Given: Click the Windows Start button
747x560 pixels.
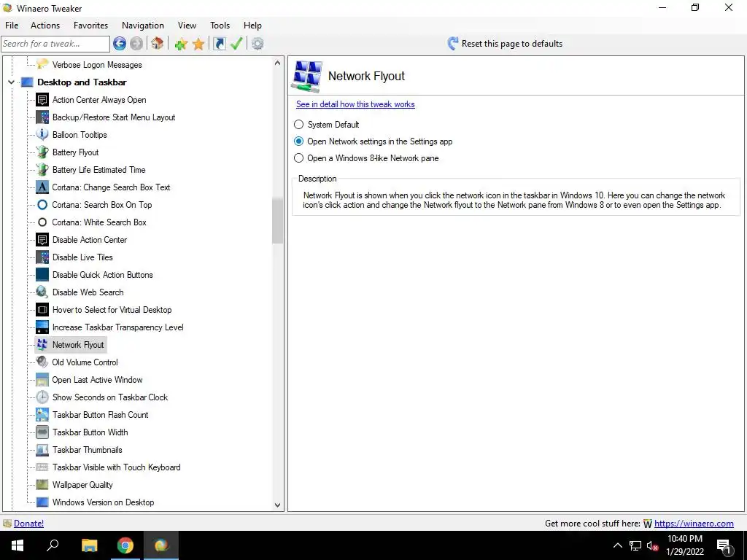Looking at the screenshot, I should [x=18, y=545].
